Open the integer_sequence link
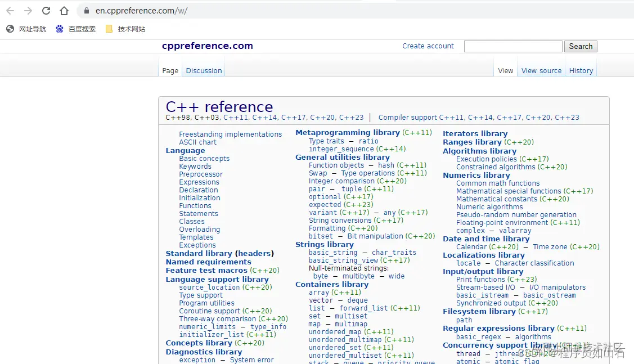 [x=341, y=149]
